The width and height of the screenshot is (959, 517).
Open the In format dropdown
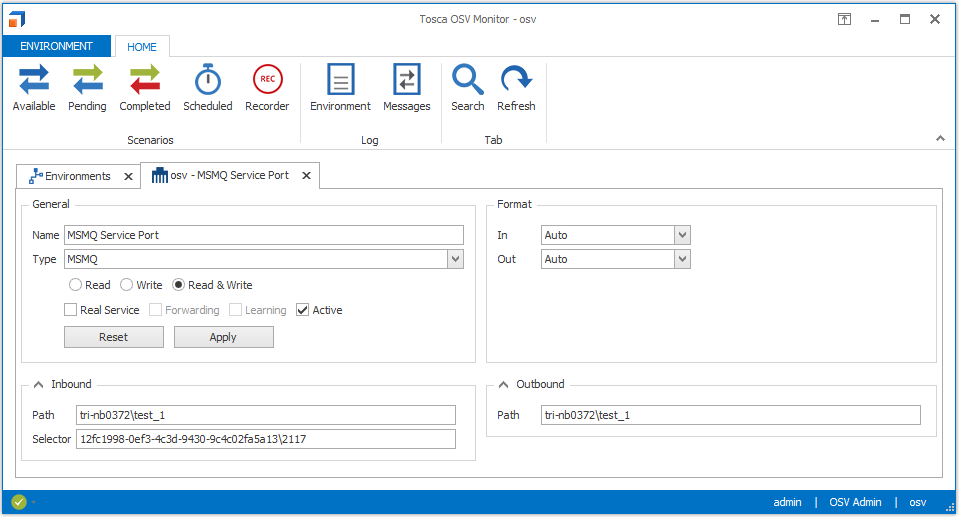[x=682, y=235]
